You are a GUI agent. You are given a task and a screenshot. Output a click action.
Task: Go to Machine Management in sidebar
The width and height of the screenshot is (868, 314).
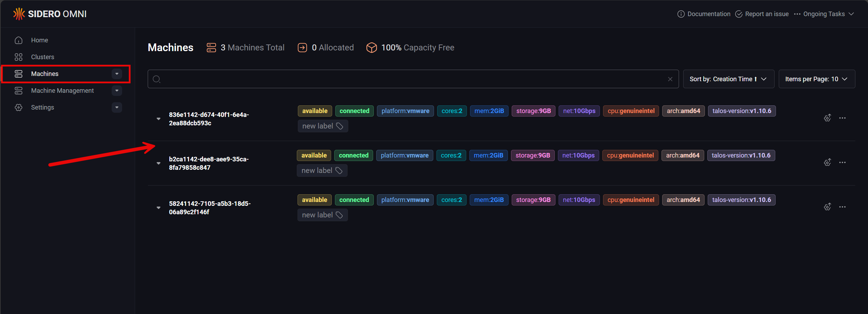tap(62, 91)
